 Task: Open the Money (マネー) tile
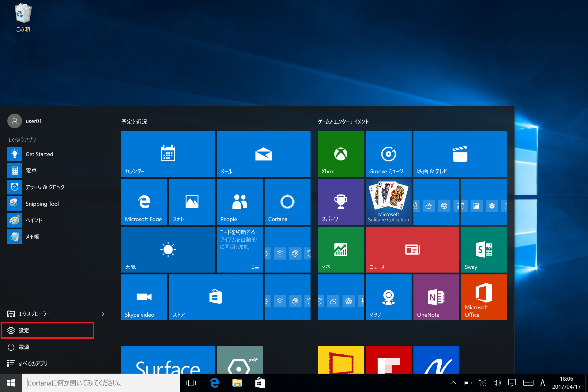tap(341, 249)
